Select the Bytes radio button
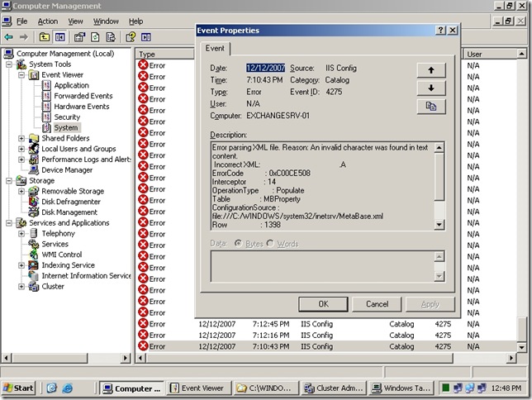The height and width of the screenshot is (400, 532). pyautogui.click(x=239, y=243)
